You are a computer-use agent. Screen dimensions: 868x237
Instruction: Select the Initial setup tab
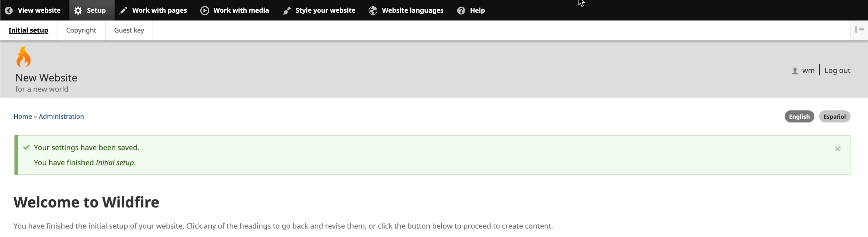pyautogui.click(x=28, y=30)
